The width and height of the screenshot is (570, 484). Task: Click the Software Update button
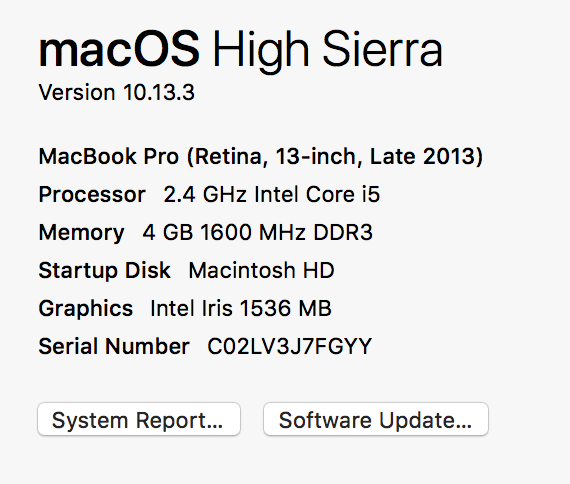pos(376,419)
